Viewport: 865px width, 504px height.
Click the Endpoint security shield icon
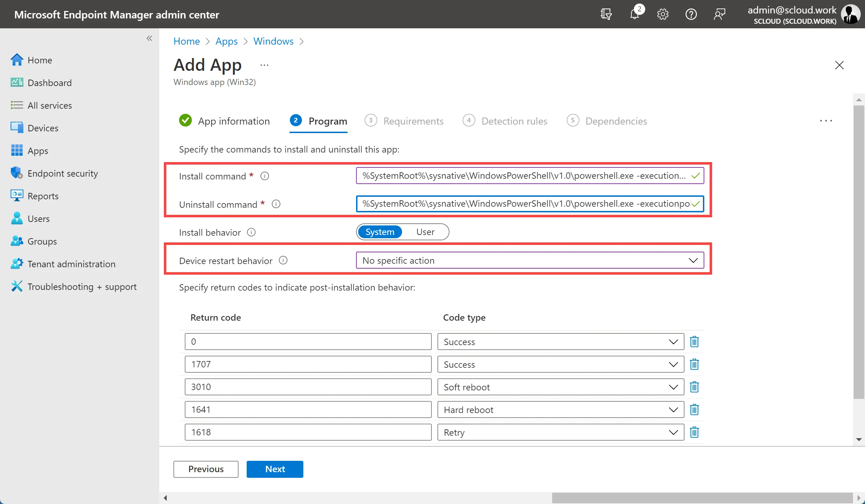click(x=17, y=173)
